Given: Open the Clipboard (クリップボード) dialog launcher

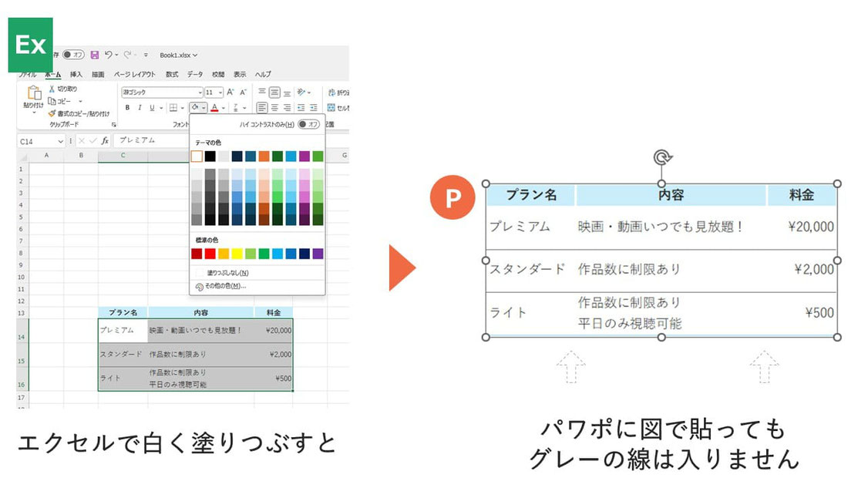Looking at the screenshot, I should (x=114, y=125).
